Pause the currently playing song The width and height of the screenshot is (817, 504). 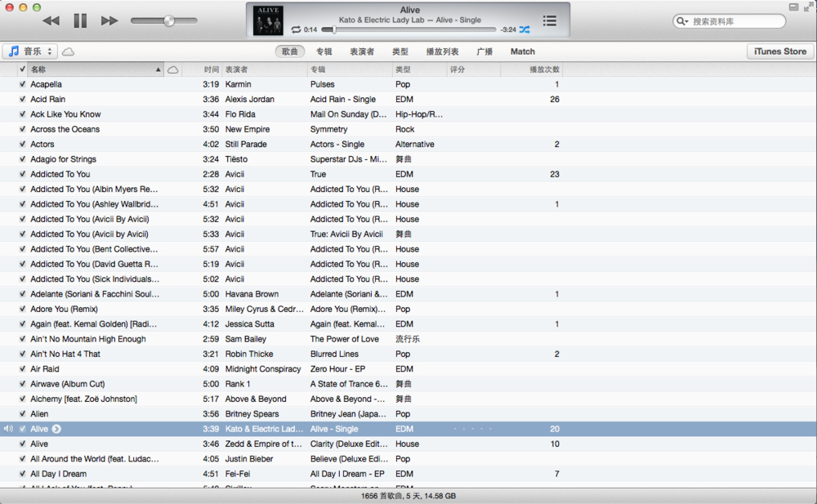(80, 21)
